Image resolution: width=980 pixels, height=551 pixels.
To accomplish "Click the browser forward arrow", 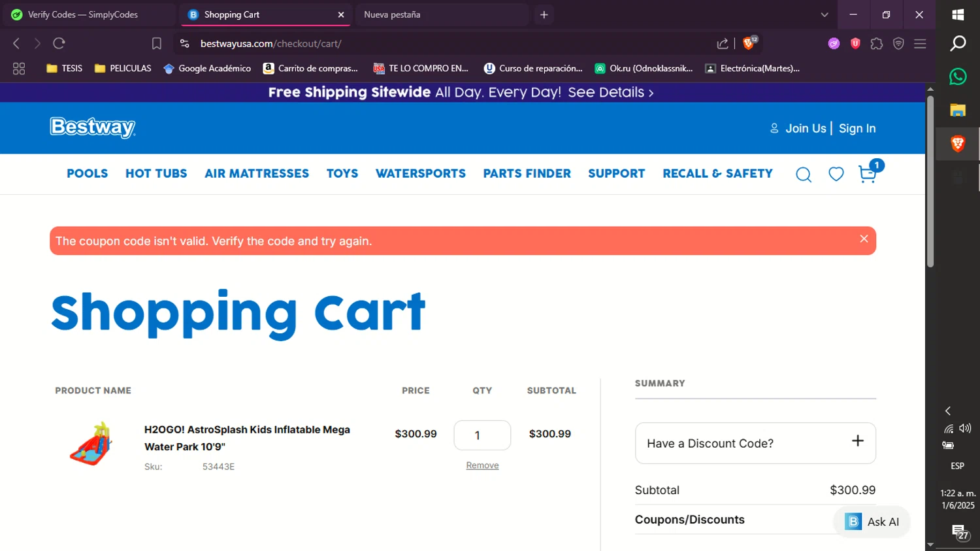I will tap(37, 43).
